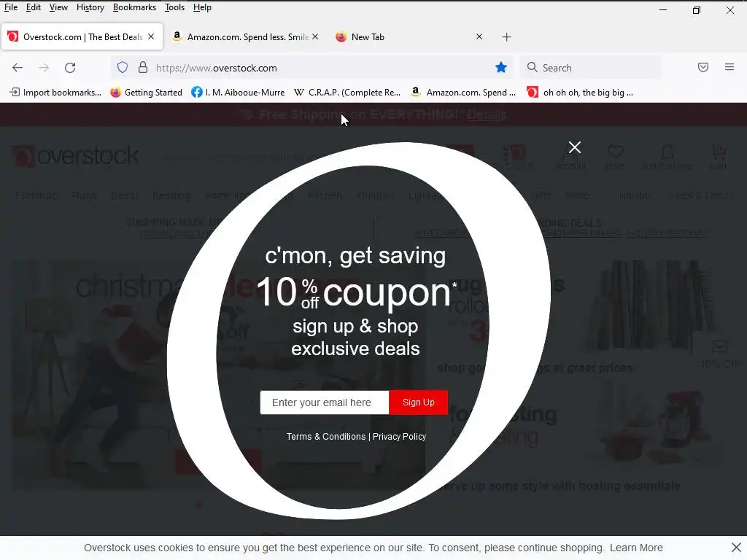Image resolution: width=747 pixels, height=560 pixels.
Task: Switch to the Amazon.com tab
Action: coord(245,36)
